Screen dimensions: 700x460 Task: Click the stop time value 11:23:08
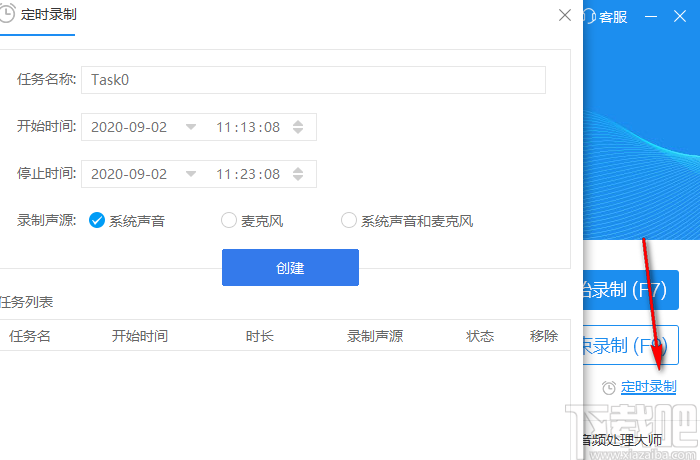(248, 174)
